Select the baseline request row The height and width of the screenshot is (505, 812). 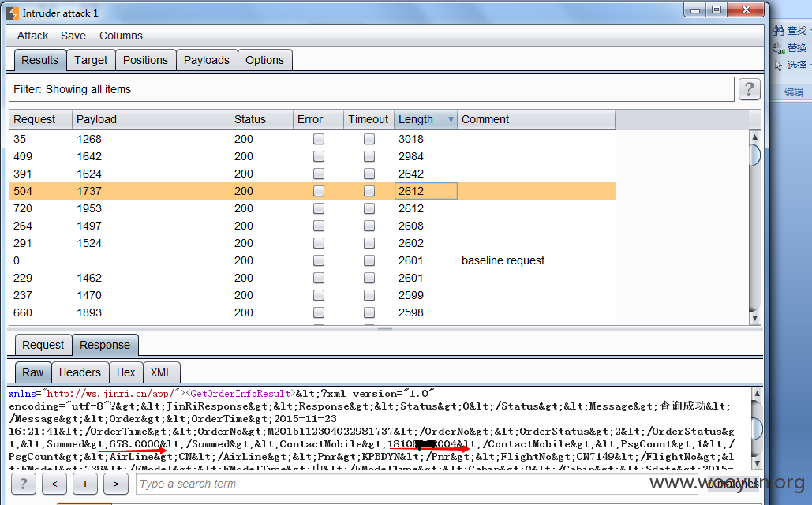[x=312, y=260]
